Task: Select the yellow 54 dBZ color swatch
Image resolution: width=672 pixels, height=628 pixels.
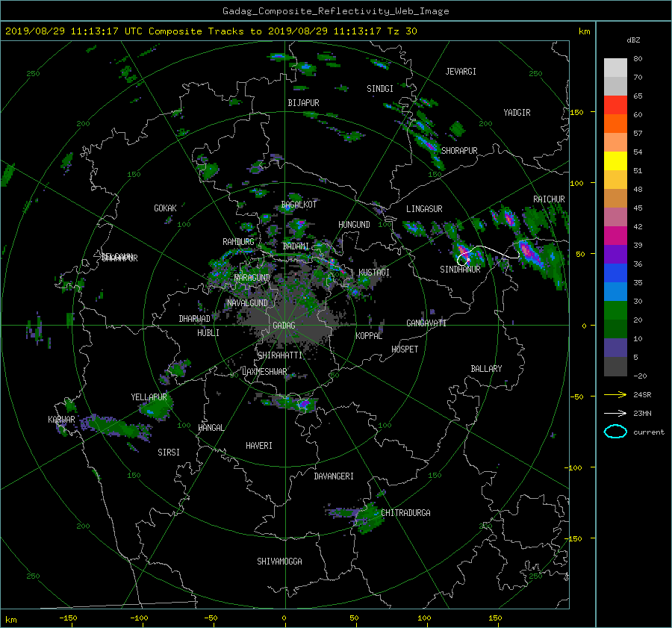Action: point(615,161)
